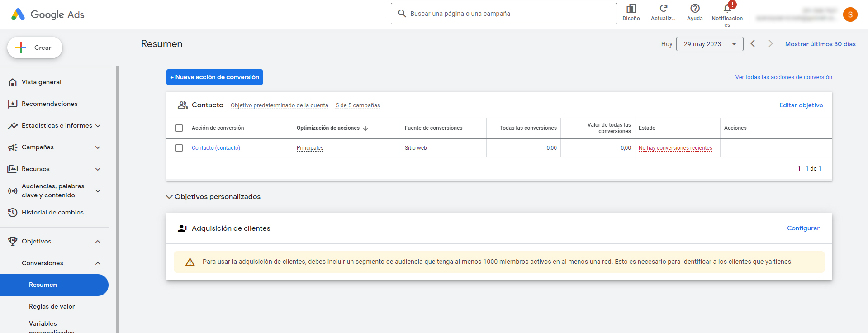Expand Estadísticas e informes chevron
The height and width of the screenshot is (333, 868).
click(x=98, y=126)
